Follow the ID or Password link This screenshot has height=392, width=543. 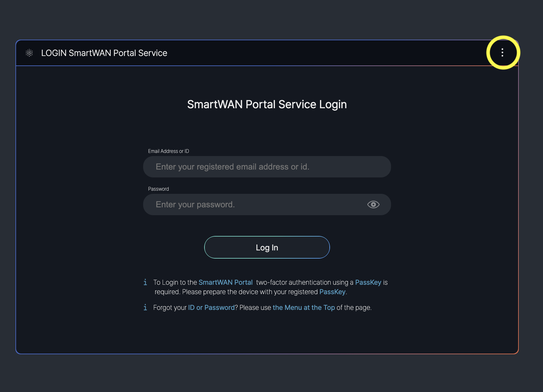coord(211,307)
